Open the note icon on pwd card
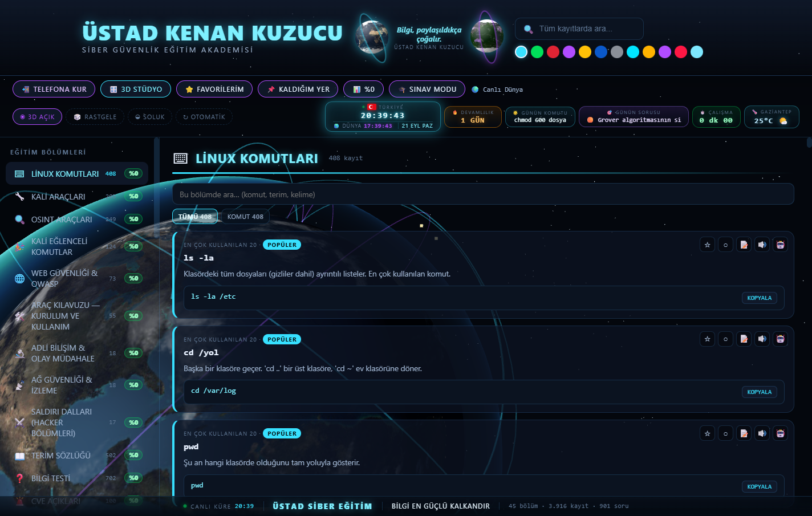The image size is (812, 516). 744,433
